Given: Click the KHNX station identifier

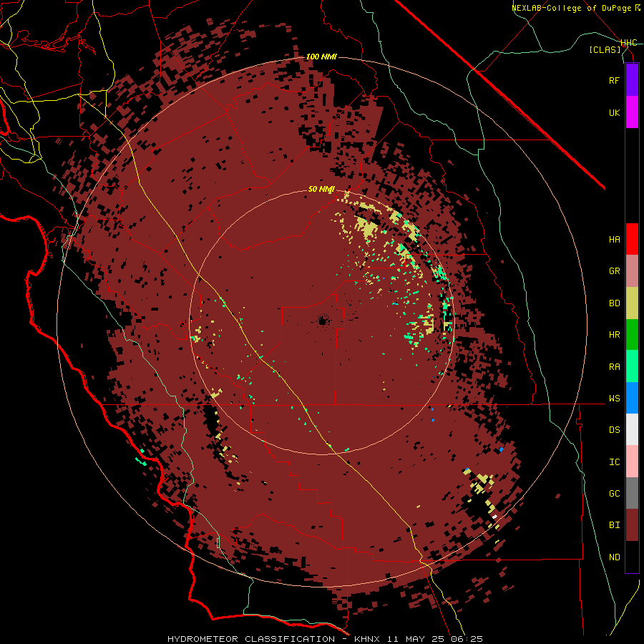Looking at the screenshot, I should point(367,639).
